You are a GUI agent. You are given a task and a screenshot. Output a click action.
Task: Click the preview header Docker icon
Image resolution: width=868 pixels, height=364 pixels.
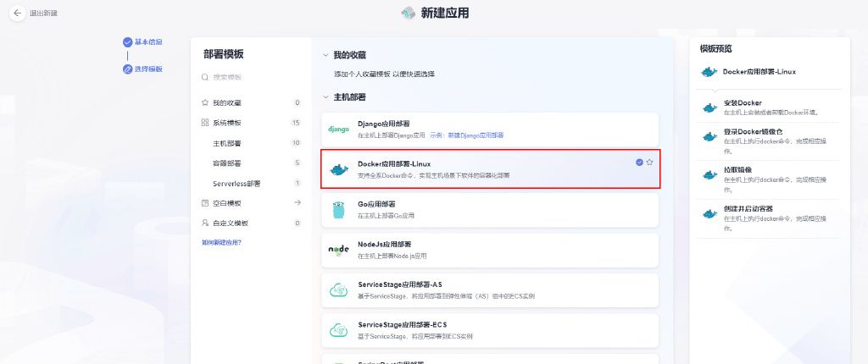point(708,73)
